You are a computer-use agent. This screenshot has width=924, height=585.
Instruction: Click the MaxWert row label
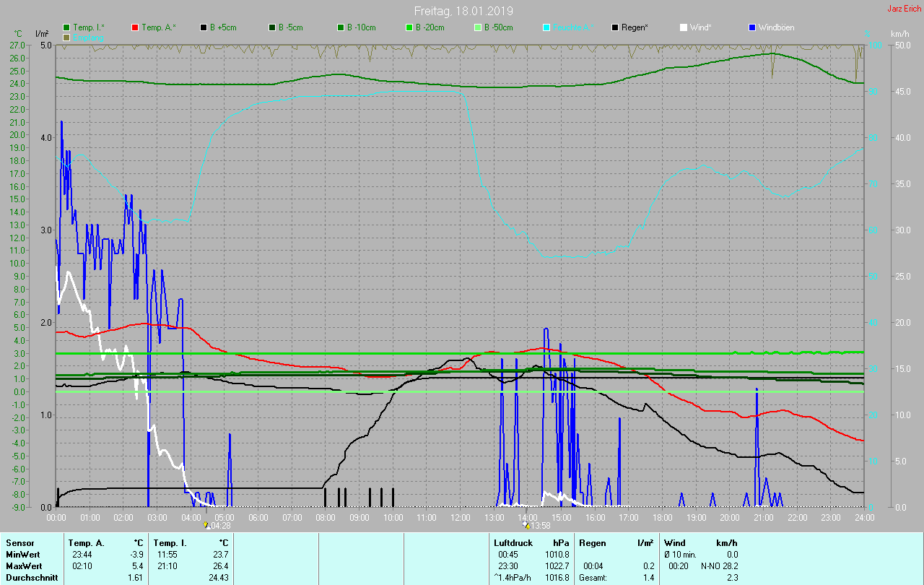click(23, 565)
